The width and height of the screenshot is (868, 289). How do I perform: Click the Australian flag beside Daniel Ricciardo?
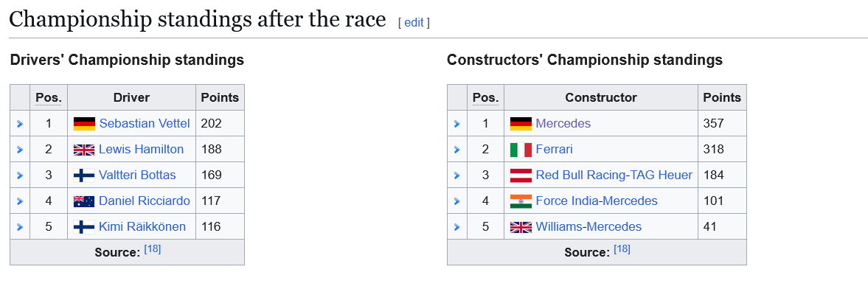(x=84, y=201)
